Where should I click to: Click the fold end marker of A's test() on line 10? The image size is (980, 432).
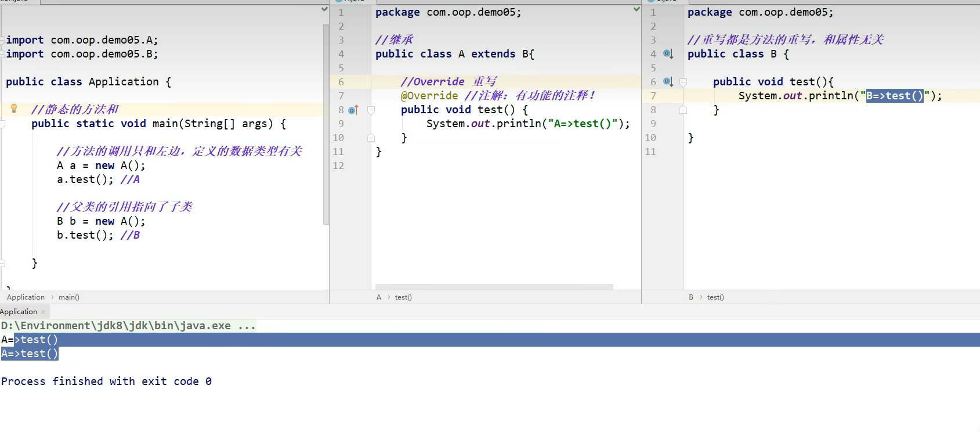371,138
